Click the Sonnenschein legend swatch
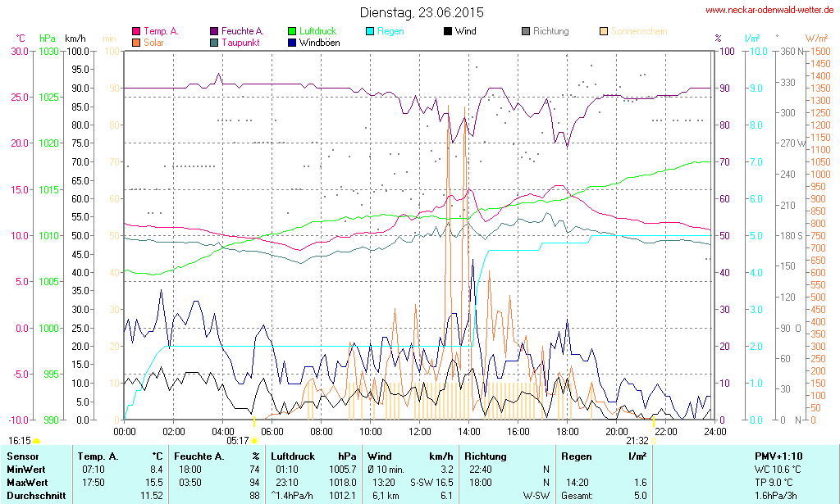 [604, 32]
